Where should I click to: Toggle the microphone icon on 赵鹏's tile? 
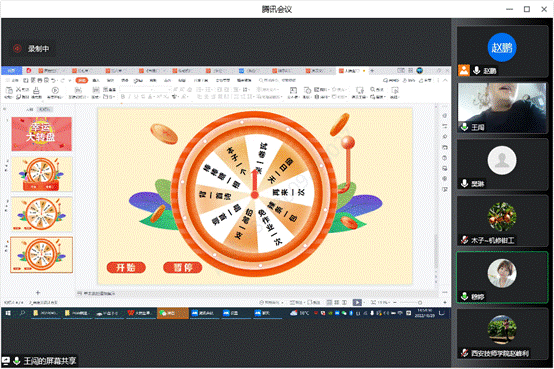point(477,70)
